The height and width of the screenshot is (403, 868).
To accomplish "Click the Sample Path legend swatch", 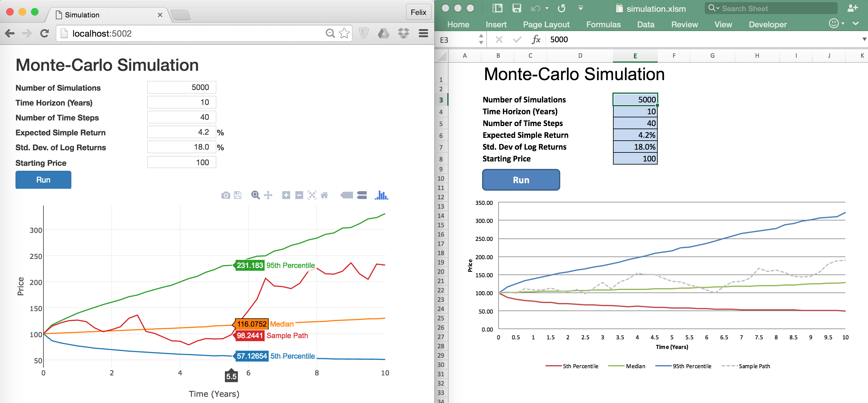I will tap(729, 366).
